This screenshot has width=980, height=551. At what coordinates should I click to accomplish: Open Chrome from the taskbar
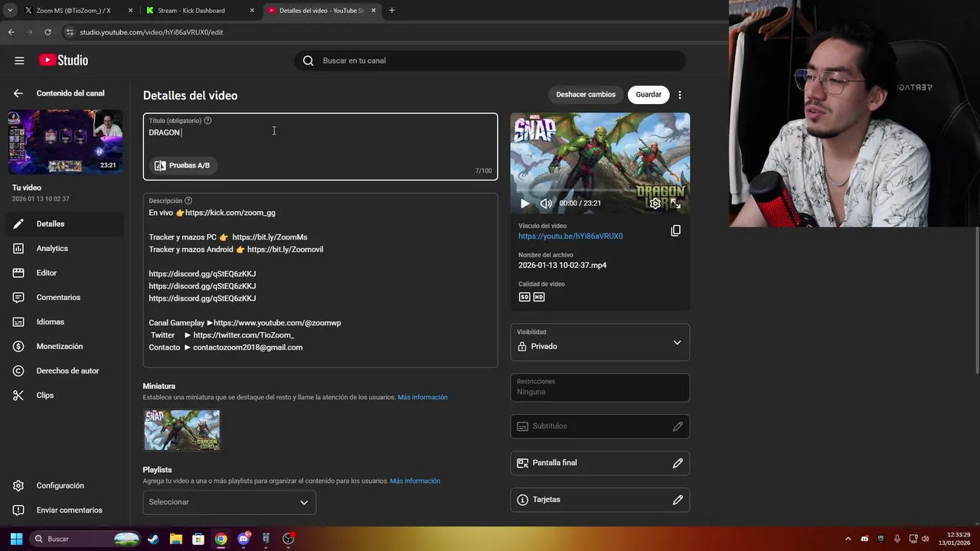(x=220, y=539)
